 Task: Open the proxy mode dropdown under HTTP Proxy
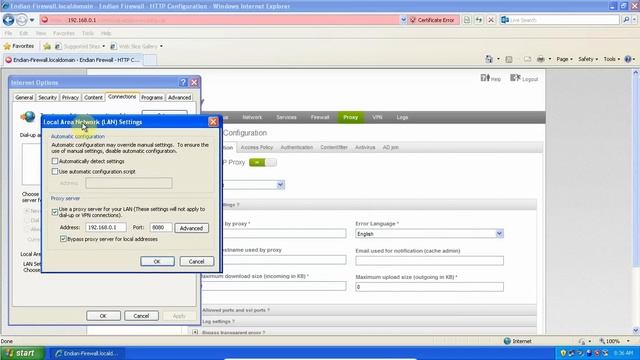point(280,185)
